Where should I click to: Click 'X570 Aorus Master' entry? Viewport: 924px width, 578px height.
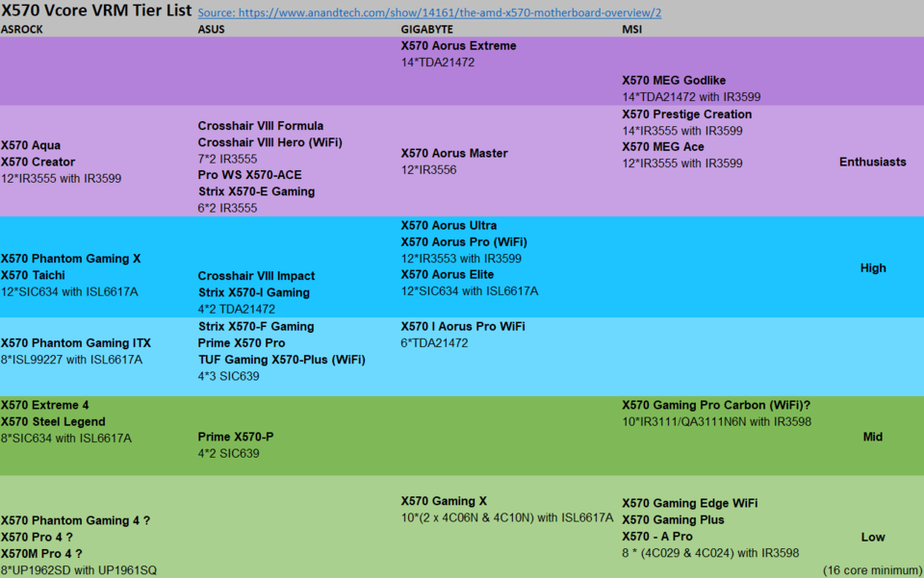454,154
